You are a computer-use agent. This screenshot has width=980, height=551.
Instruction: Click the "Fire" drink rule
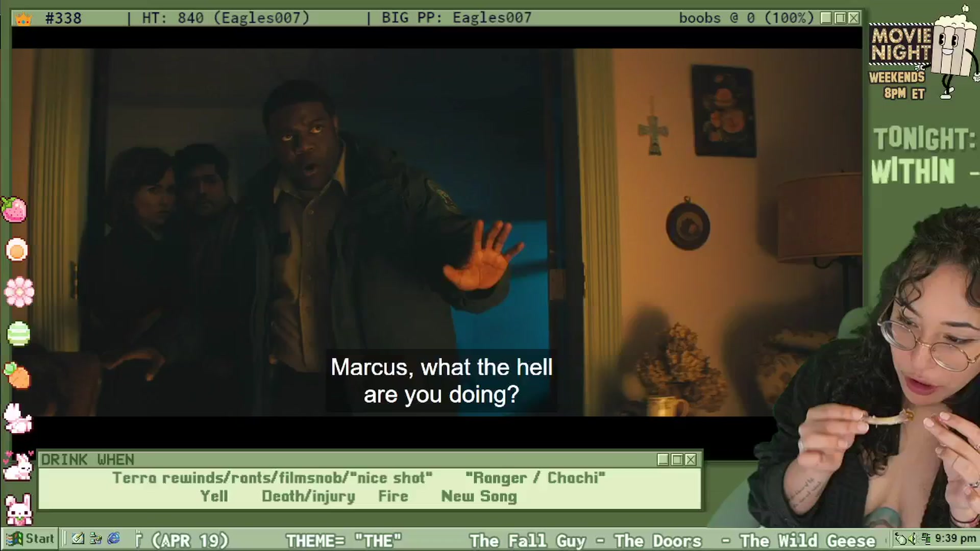[x=393, y=496]
